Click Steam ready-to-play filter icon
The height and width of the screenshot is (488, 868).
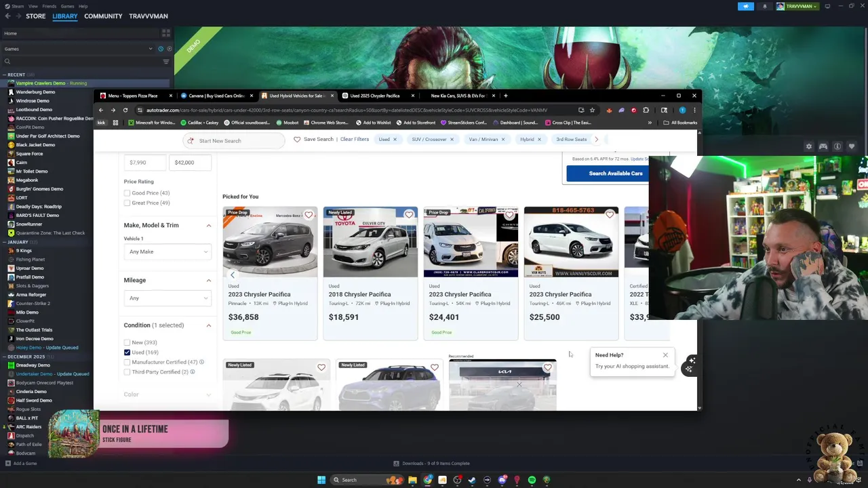point(169,49)
